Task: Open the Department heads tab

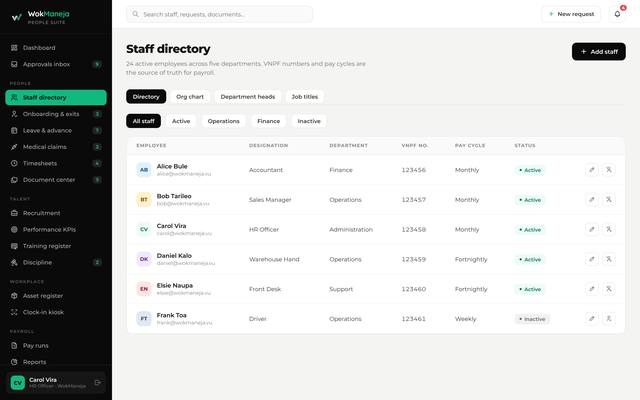Action: pyautogui.click(x=248, y=97)
